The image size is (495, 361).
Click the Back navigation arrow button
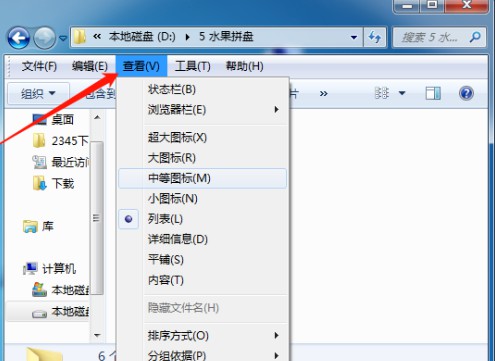[x=18, y=38]
